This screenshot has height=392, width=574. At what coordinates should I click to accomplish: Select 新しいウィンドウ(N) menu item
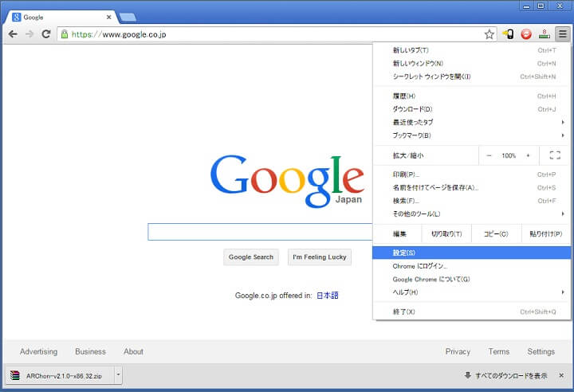coord(472,63)
